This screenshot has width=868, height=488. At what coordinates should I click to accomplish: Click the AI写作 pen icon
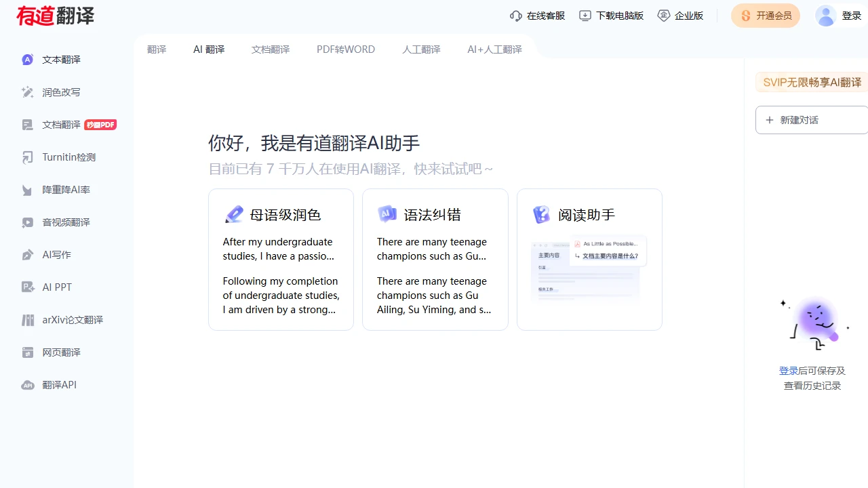[x=28, y=255]
